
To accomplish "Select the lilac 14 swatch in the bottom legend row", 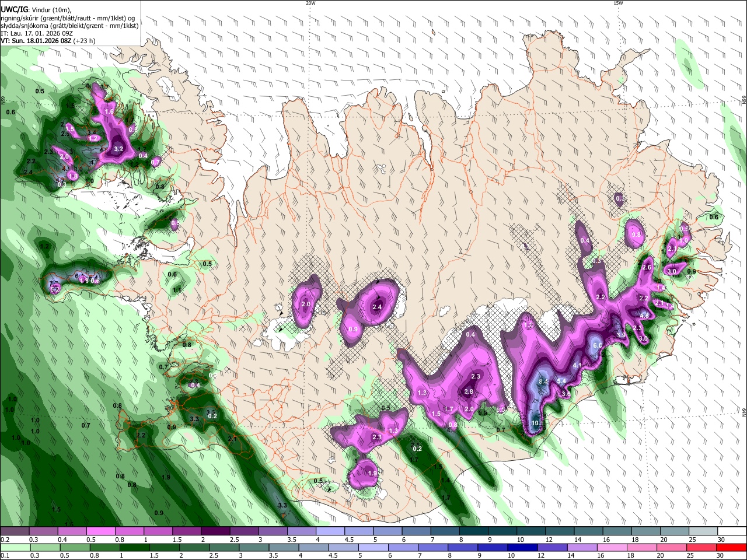I will (581, 547).
